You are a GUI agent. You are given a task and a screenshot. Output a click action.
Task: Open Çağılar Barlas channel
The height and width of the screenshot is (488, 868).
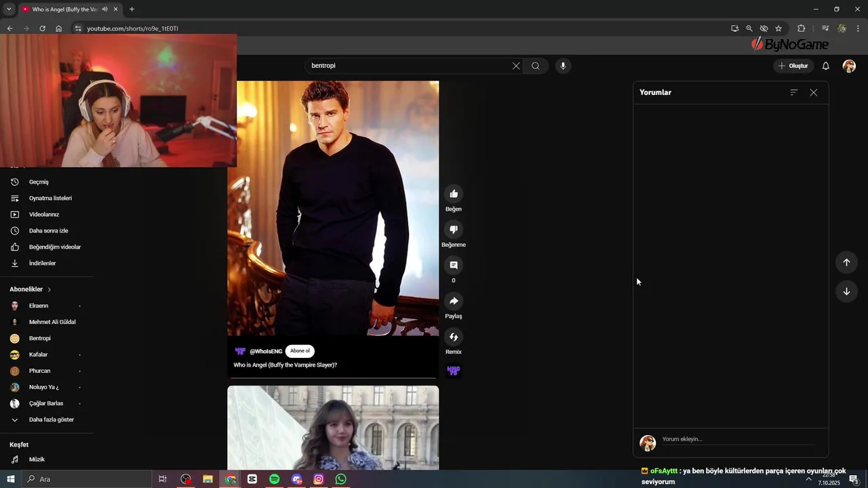click(46, 403)
